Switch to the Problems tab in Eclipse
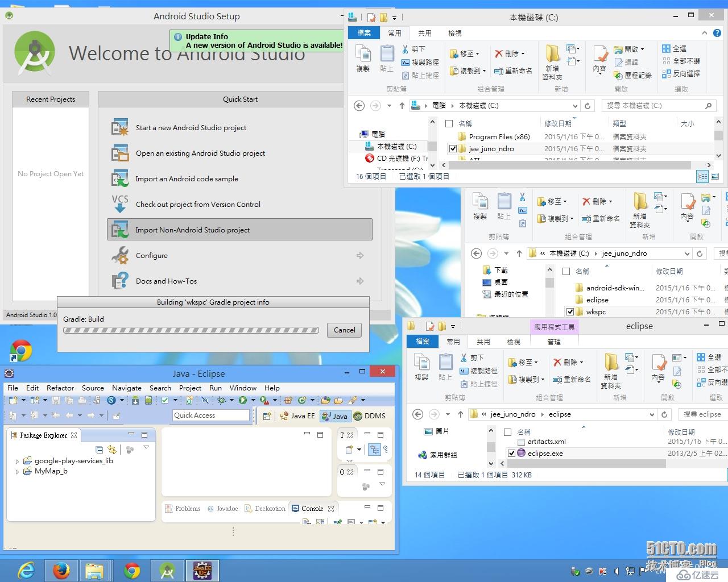 pos(183,509)
